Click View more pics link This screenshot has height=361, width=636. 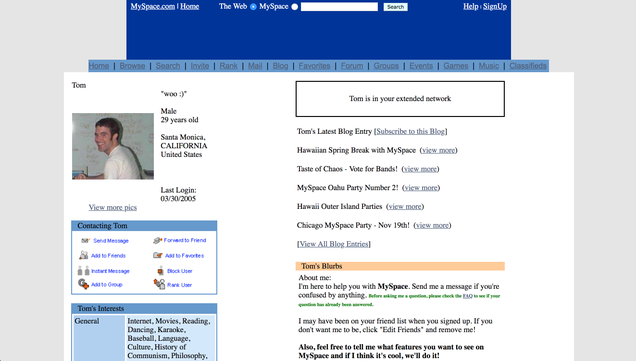tap(113, 207)
